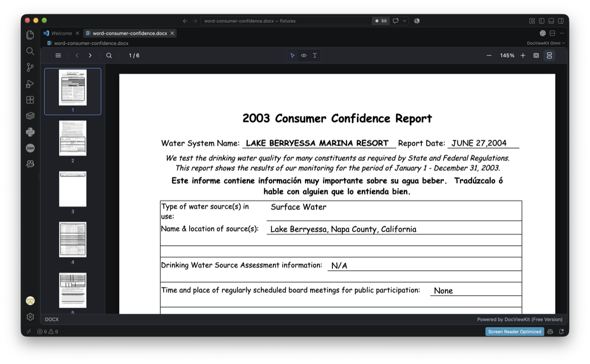This screenshot has width=590, height=364.
Task: Open the DocViewKit Omni dropdown
Action: point(546,43)
